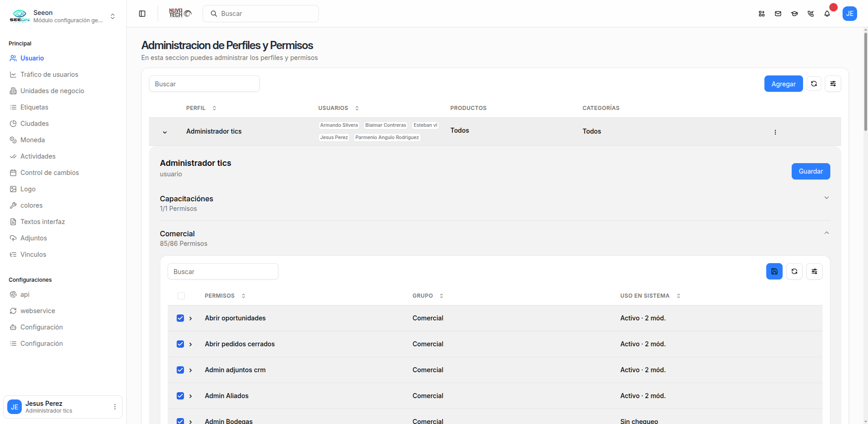Image resolution: width=868 pixels, height=424 pixels.
Task: Collapse the Comercial permissions section
Action: pyautogui.click(x=827, y=233)
